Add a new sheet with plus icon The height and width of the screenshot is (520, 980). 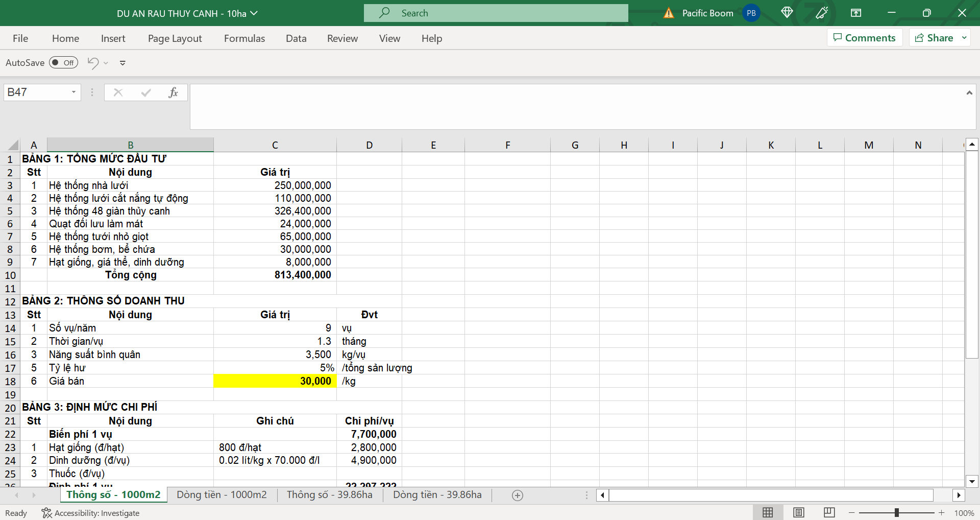(517, 495)
